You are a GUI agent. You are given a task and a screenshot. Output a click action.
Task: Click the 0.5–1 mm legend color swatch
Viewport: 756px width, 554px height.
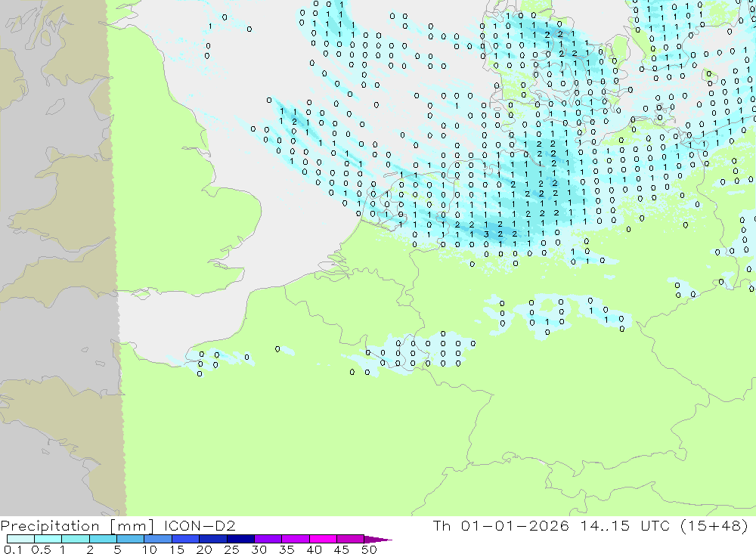[48, 539]
